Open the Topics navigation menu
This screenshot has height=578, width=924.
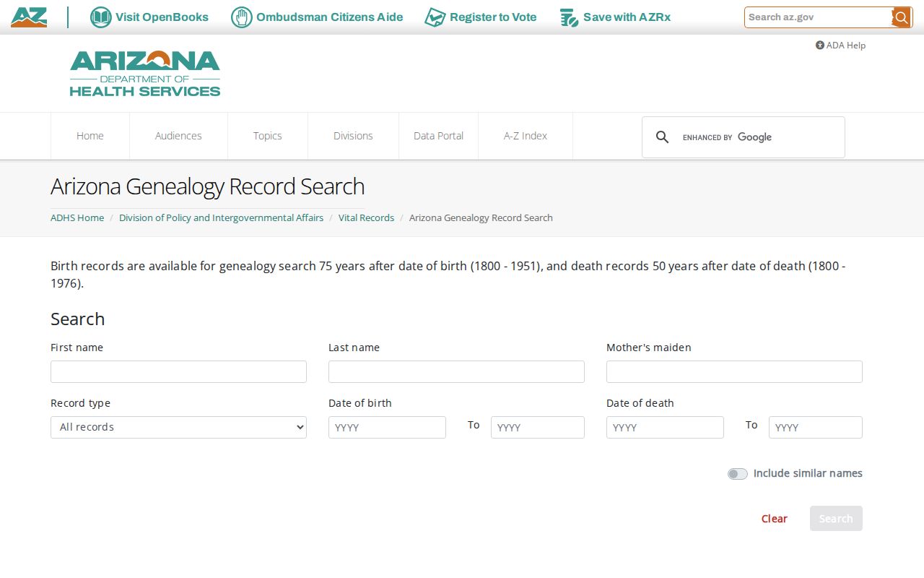click(x=268, y=136)
